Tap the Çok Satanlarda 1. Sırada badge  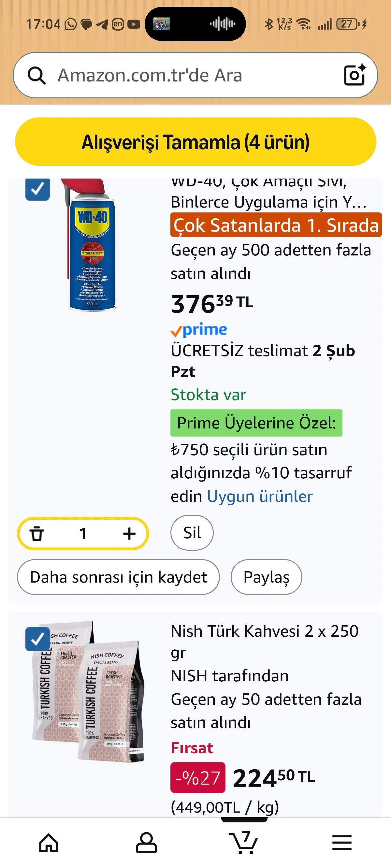(x=276, y=225)
